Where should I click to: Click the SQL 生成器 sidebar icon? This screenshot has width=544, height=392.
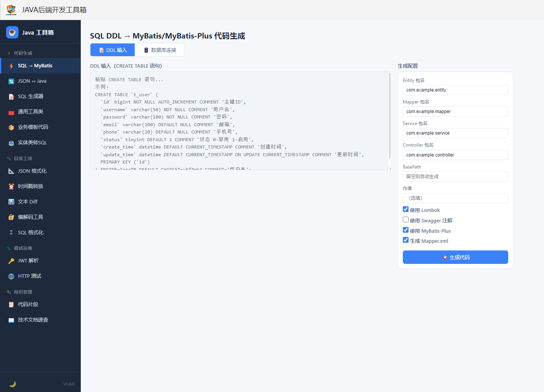tap(11, 97)
